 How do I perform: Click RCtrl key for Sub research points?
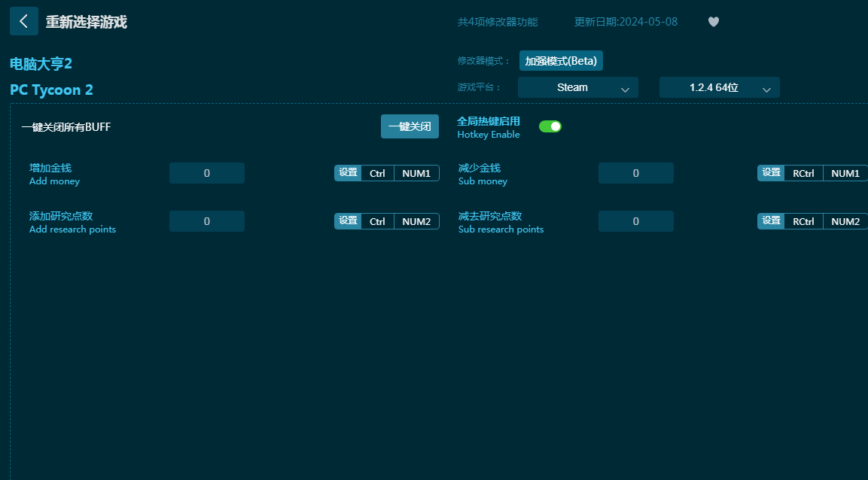(x=803, y=221)
